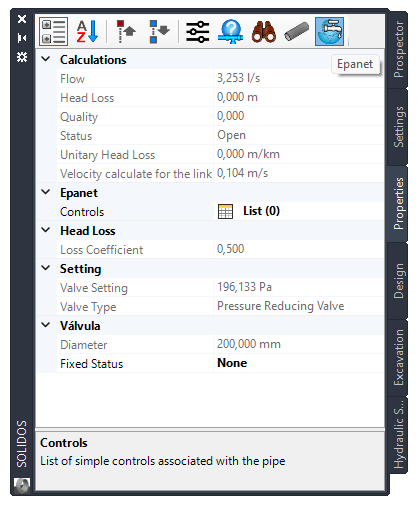This screenshot has height=507, width=419.
Task: Toggle the Epanet faucet icon
Action: pyautogui.click(x=329, y=32)
